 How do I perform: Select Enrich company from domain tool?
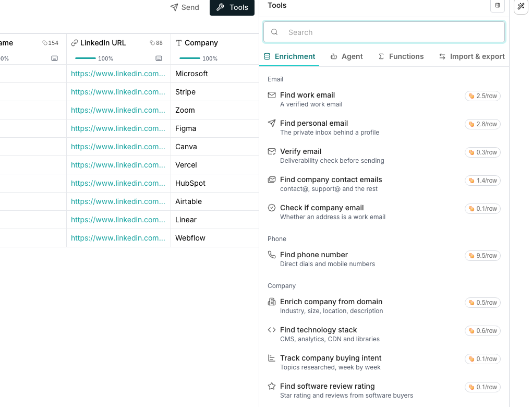click(x=384, y=306)
